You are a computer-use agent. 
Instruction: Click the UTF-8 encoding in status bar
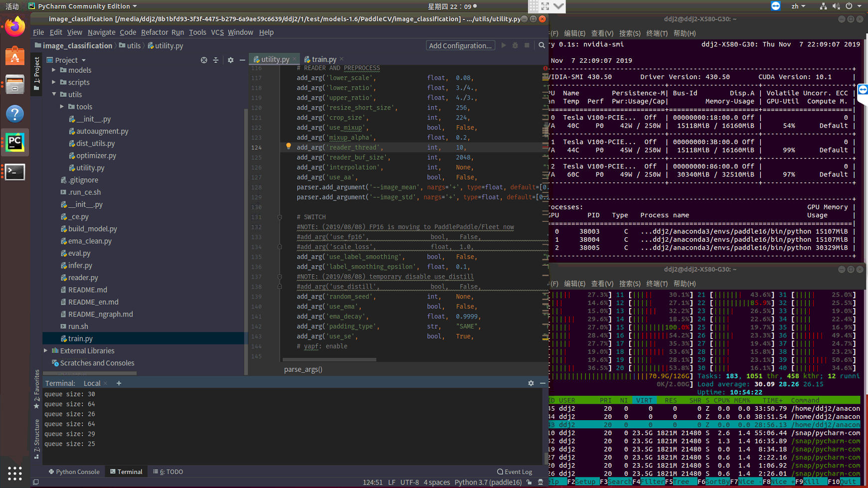click(x=409, y=482)
